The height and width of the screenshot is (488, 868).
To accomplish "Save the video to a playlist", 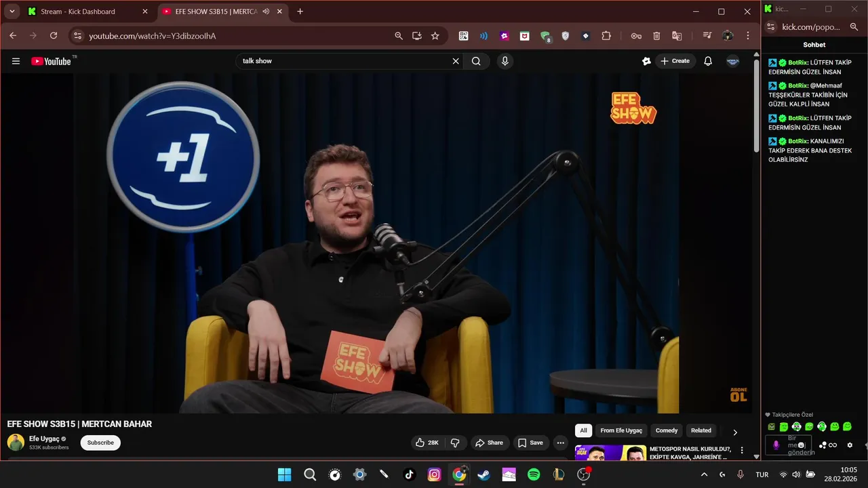I will point(531,443).
